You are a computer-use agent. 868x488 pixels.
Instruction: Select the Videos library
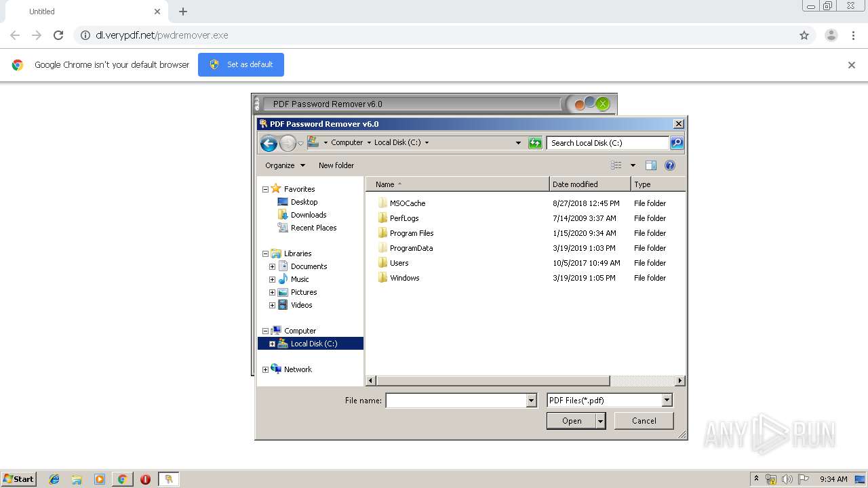(301, 305)
